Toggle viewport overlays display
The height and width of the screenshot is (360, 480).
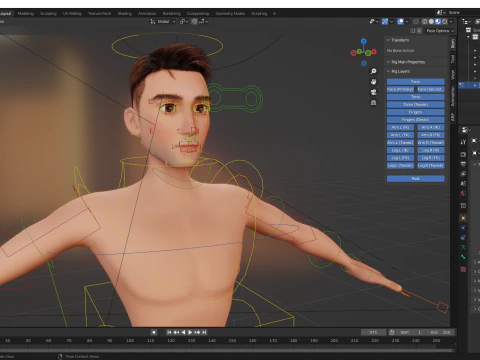point(401,22)
